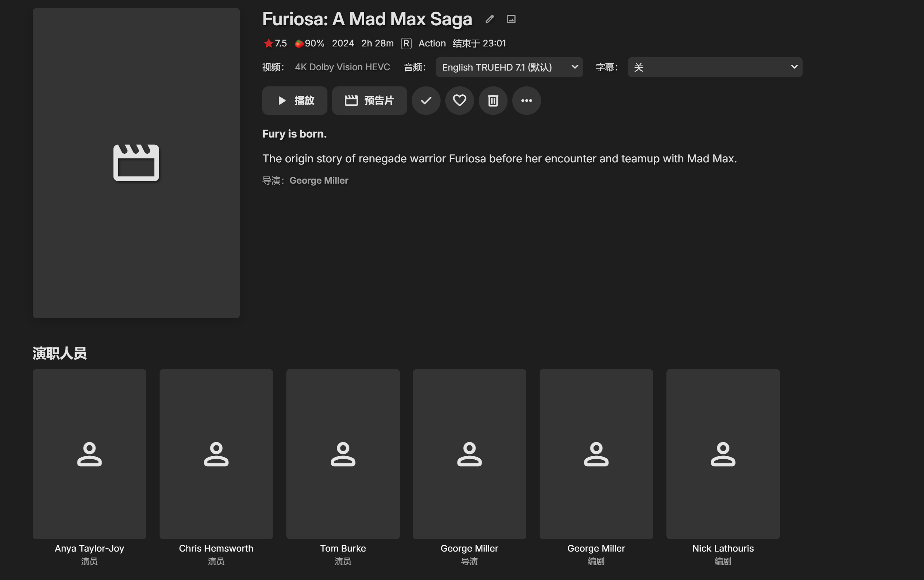The width and height of the screenshot is (924, 580).
Task: Mark movie as played with checkmark
Action: tap(426, 100)
